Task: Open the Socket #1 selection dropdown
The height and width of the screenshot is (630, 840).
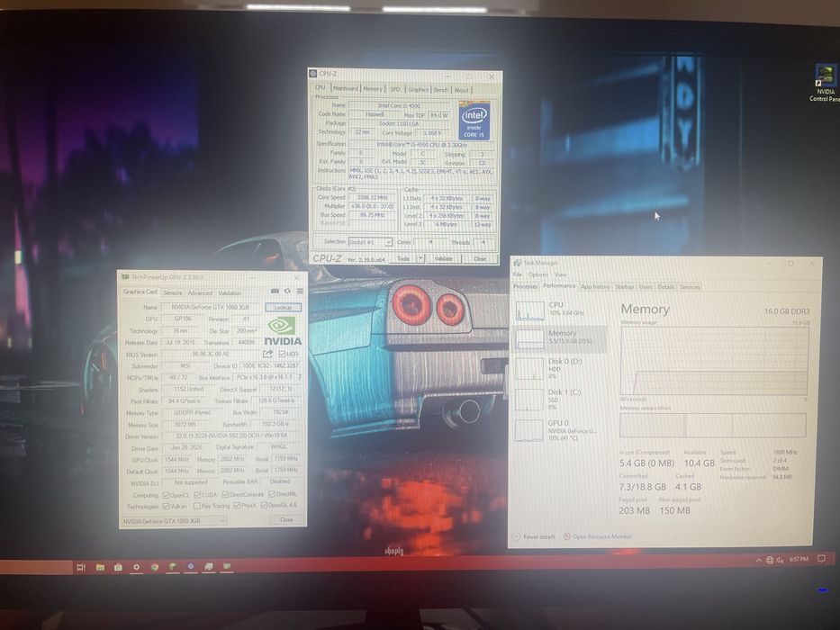Action: click(x=371, y=242)
